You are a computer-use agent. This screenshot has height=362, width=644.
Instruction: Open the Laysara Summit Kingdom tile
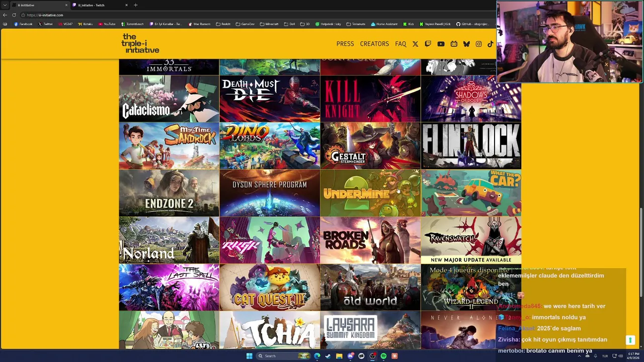370,330
